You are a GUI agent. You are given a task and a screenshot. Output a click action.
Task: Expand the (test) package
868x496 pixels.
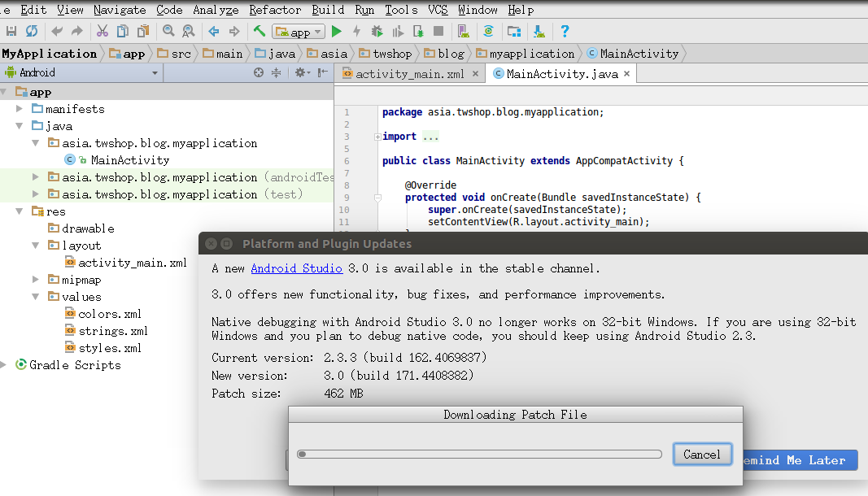36,194
